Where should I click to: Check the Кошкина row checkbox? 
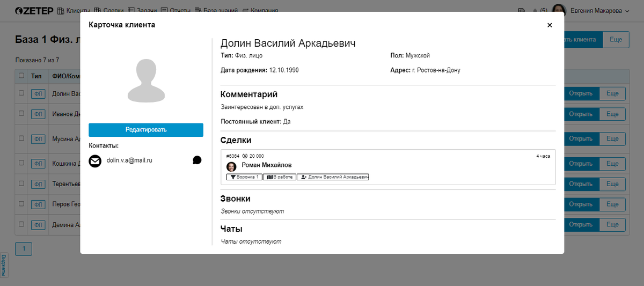click(21, 163)
